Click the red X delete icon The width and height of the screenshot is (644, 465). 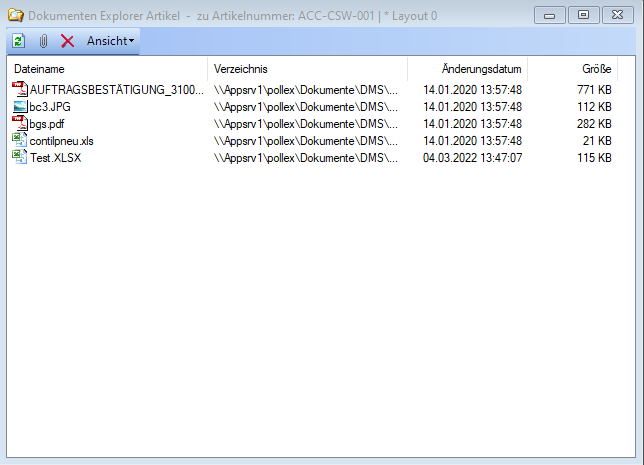pos(67,41)
